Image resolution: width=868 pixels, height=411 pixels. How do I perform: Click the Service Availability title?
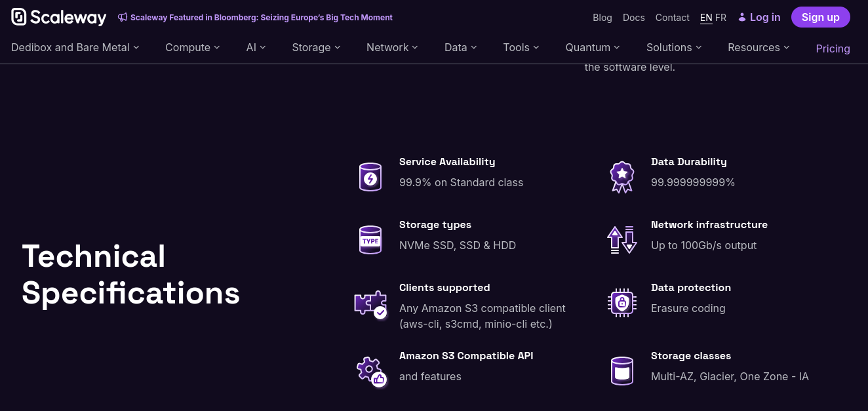(447, 162)
